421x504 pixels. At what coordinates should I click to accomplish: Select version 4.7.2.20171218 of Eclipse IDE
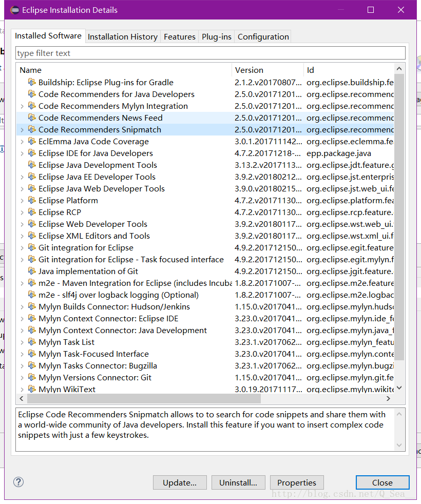pos(267,153)
